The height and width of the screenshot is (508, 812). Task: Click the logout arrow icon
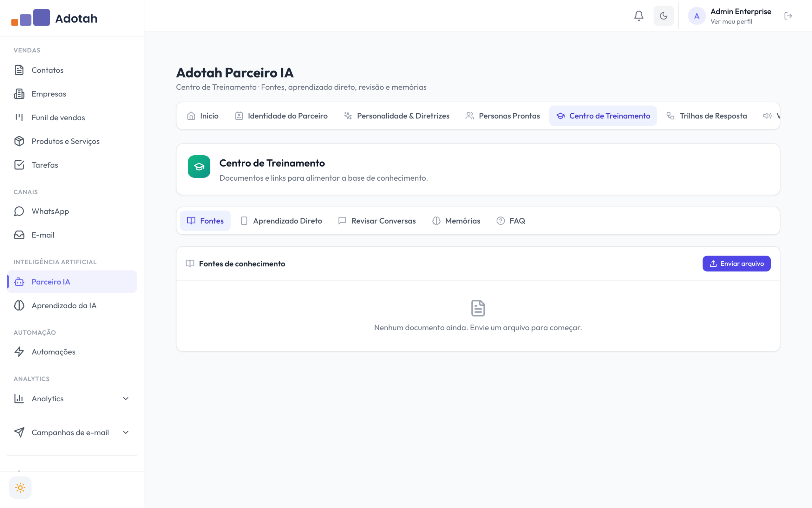788,16
